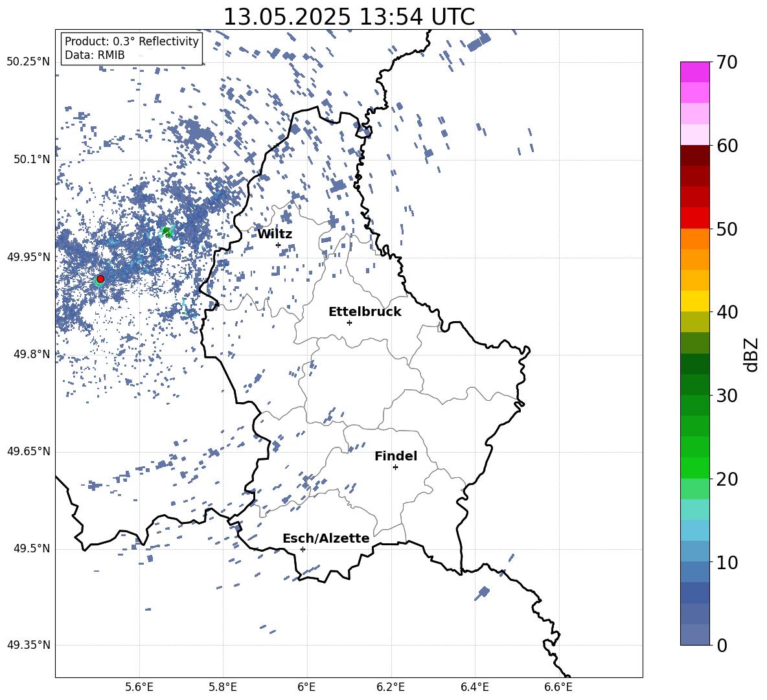This screenshot has width=767, height=700.
Task: Click the 6.2°E longitude label
Action: pos(391,687)
